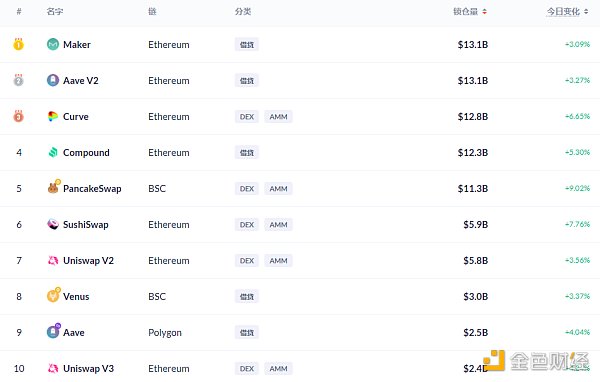Click the gold first-place medal icon
This screenshot has height=382, width=600.
click(x=18, y=44)
